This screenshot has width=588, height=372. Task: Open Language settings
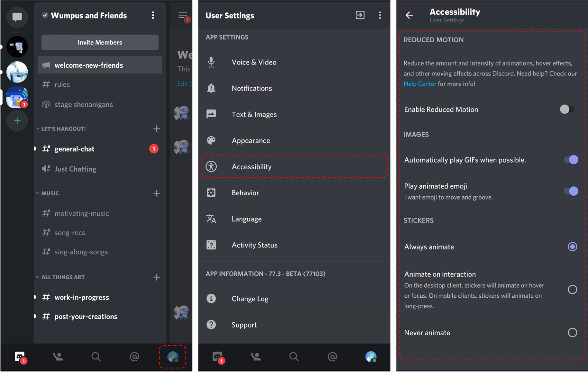[294, 219]
